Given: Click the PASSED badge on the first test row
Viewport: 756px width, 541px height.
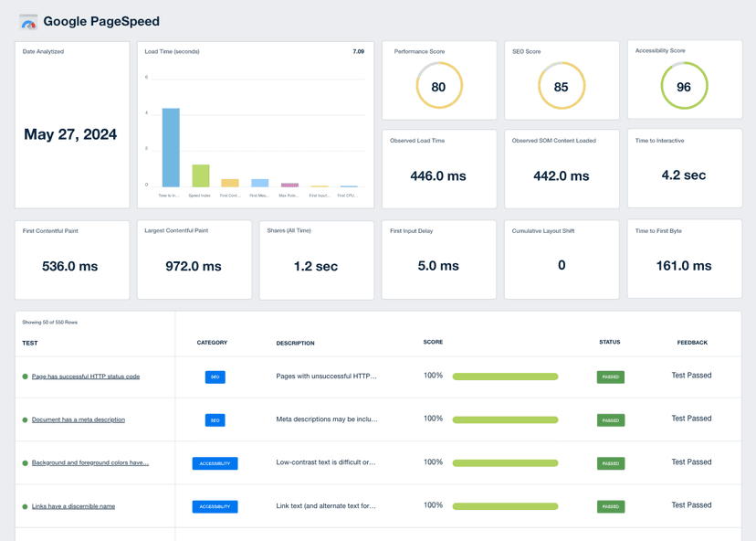Looking at the screenshot, I should pyautogui.click(x=611, y=377).
